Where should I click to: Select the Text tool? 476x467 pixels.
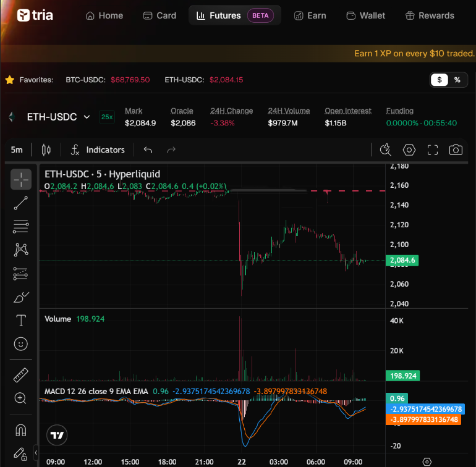(x=21, y=321)
